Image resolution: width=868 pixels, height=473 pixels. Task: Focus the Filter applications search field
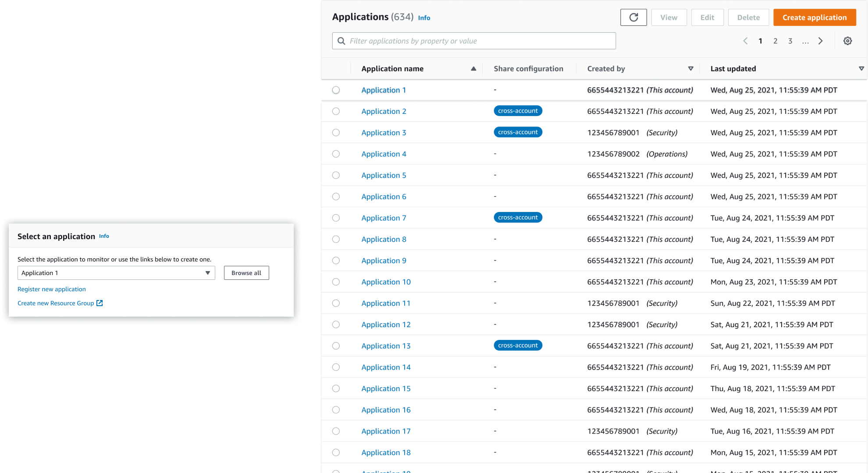[x=474, y=41]
